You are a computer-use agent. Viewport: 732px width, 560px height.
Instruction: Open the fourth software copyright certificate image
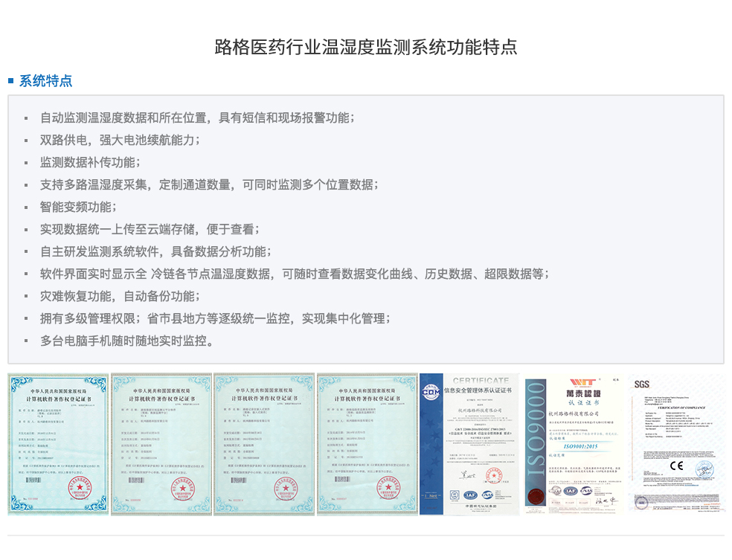(367, 444)
